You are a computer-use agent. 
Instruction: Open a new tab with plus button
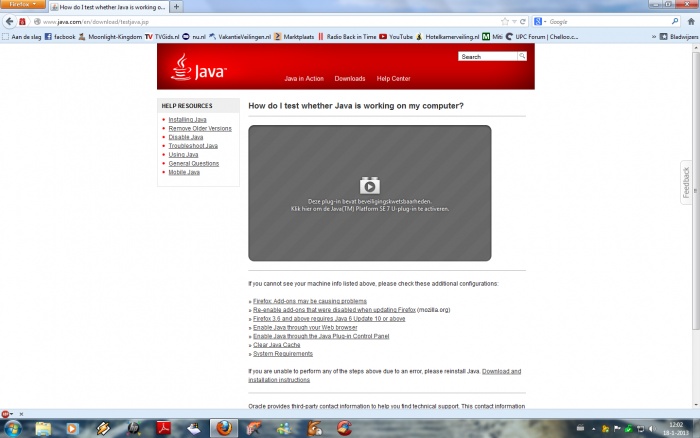tap(176, 7)
